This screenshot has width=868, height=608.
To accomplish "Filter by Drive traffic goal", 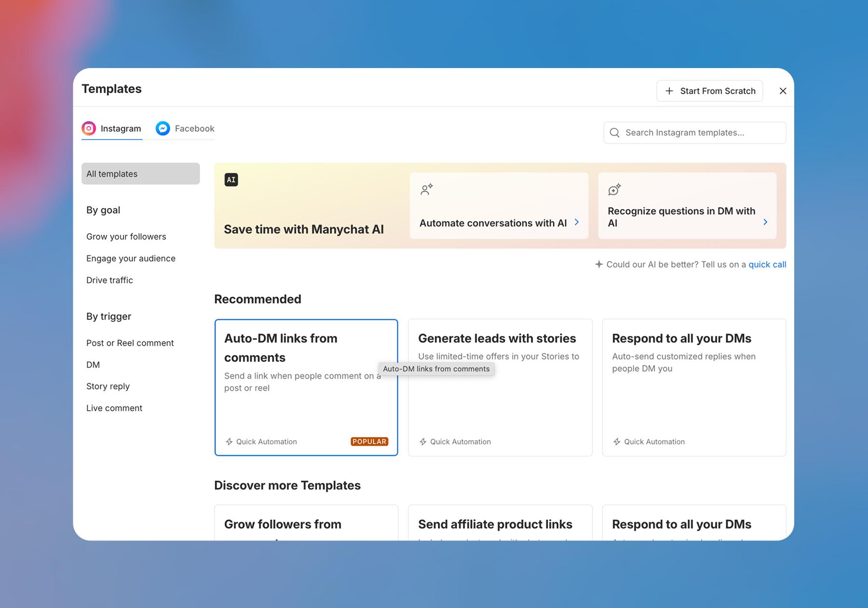I will (x=109, y=280).
